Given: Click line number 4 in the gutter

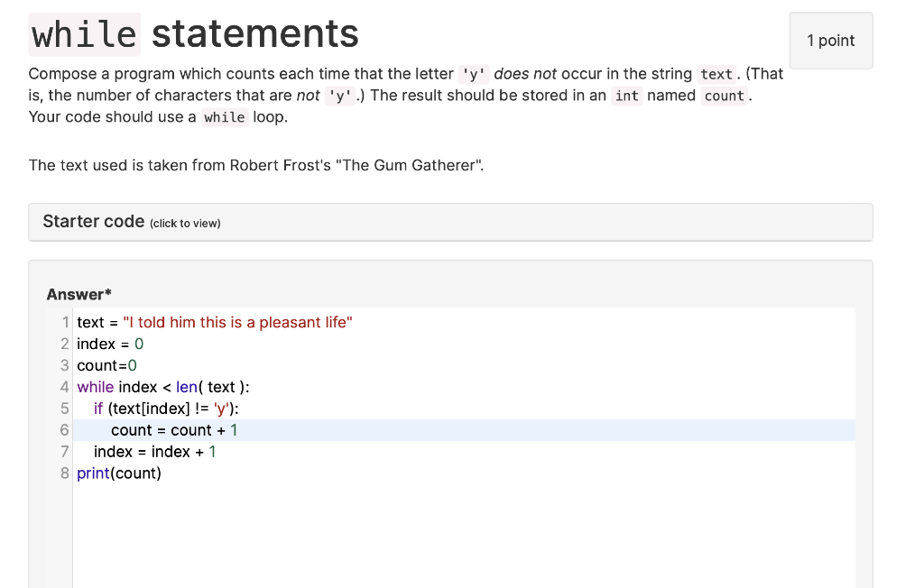Looking at the screenshot, I should point(64,386).
